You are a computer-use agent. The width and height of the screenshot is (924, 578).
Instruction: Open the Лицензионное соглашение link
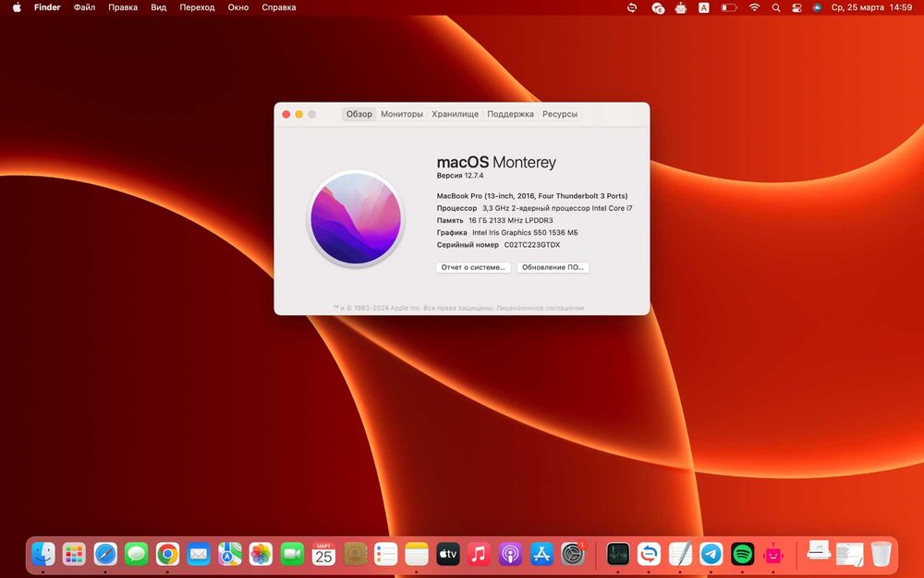pos(541,308)
